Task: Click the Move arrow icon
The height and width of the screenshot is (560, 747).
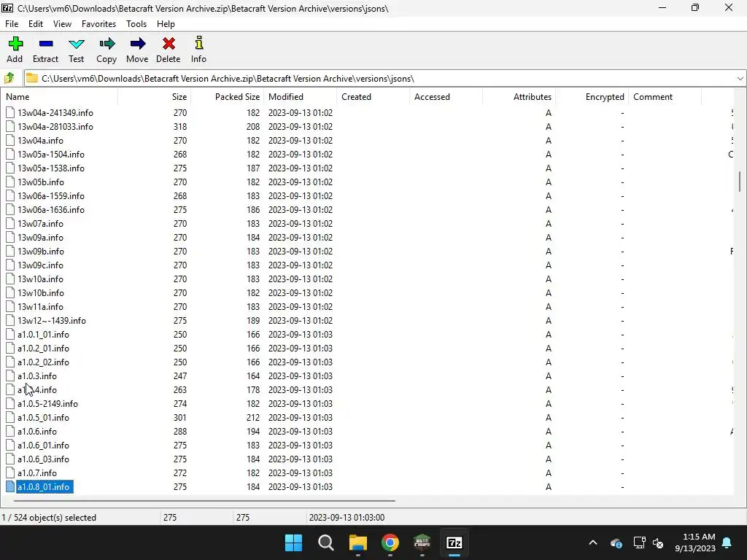Action: click(137, 44)
